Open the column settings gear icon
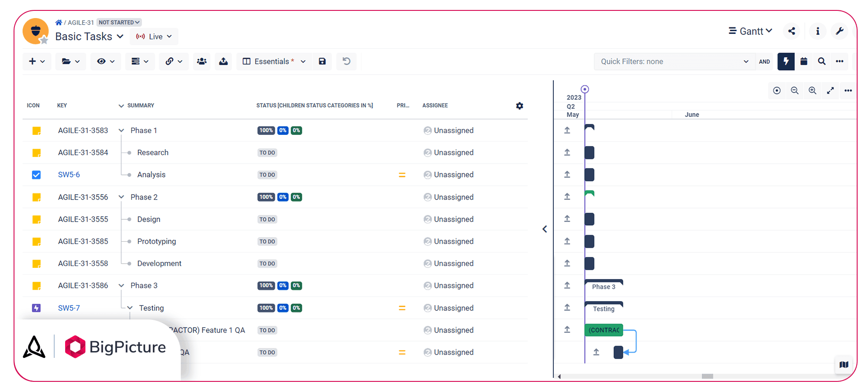The image size is (868, 390). 519,106
